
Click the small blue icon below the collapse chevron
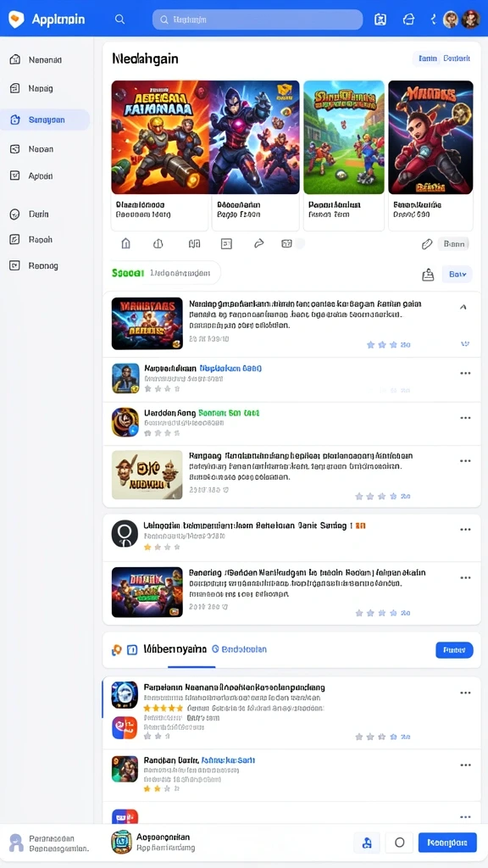[x=465, y=344]
